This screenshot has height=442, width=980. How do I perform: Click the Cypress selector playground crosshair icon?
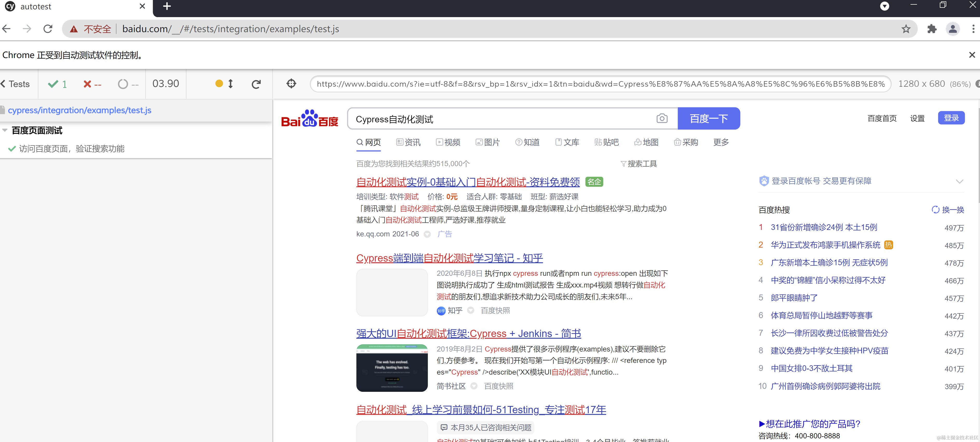click(x=291, y=84)
